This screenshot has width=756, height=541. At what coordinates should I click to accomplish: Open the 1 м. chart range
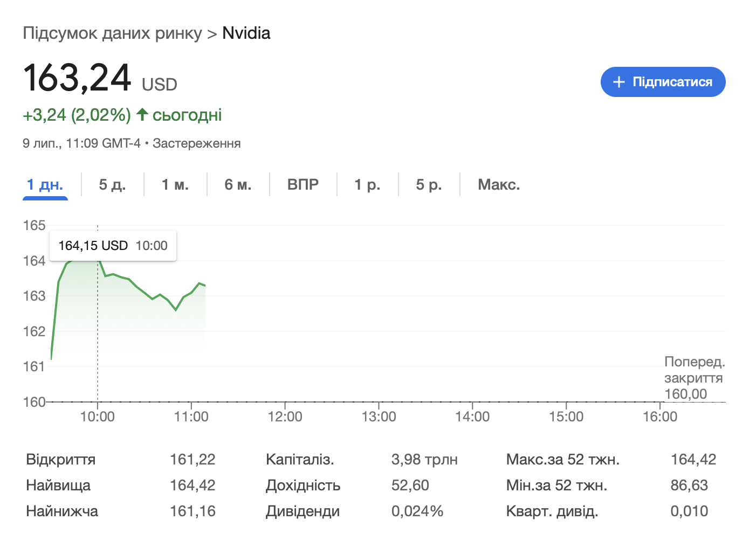point(175,185)
